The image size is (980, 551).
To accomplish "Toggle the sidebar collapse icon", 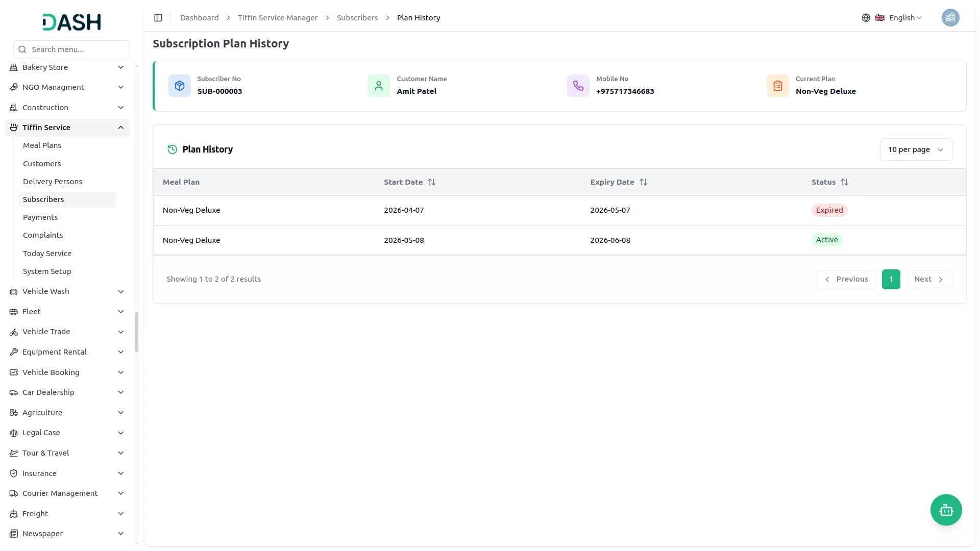I will (x=158, y=18).
